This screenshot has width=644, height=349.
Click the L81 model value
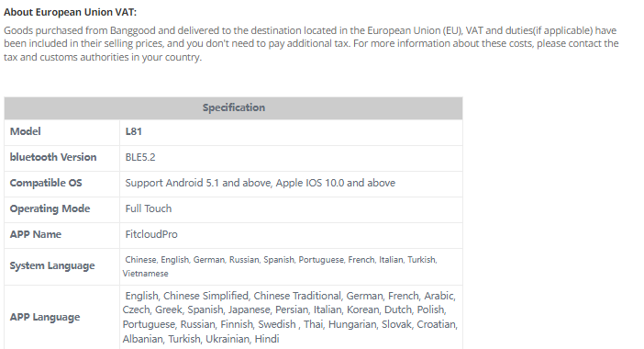tap(134, 131)
